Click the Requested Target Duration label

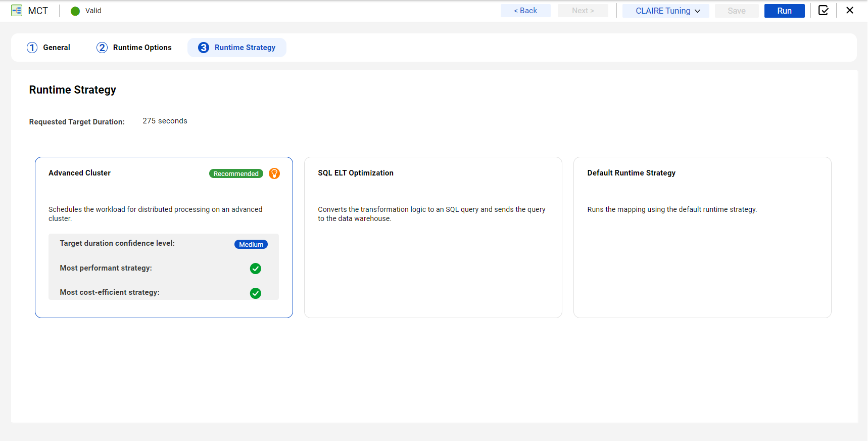tap(77, 122)
